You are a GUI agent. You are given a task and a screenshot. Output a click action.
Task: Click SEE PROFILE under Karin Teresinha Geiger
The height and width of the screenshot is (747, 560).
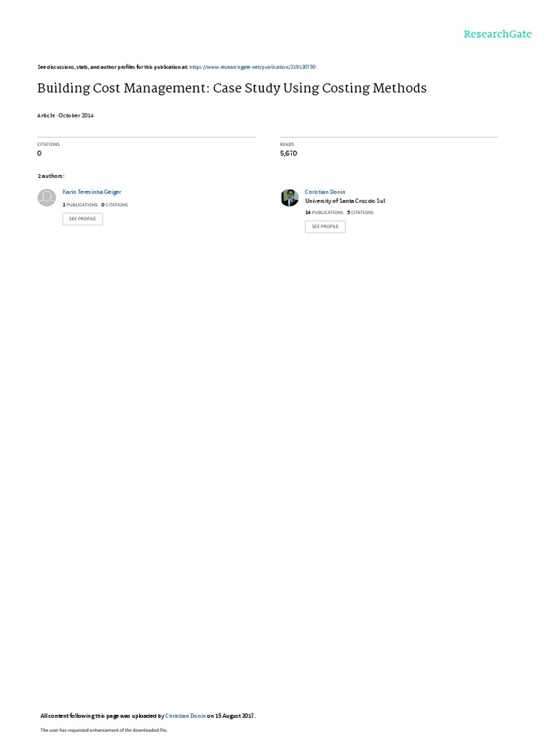[82, 219]
